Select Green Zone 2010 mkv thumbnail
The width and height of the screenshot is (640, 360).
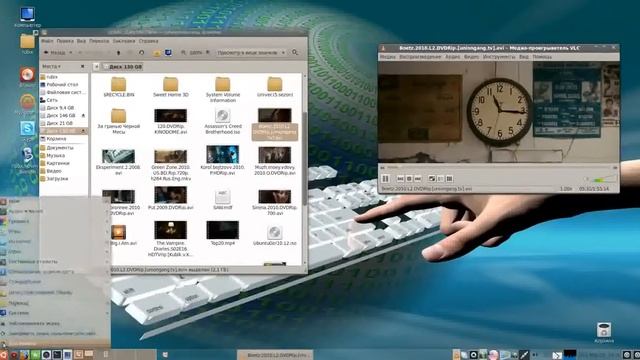pyautogui.click(x=171, y=156)
